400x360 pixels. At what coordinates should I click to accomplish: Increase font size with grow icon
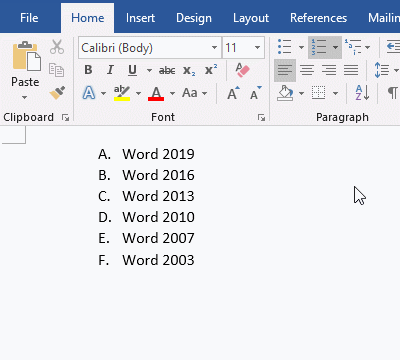[233, 93]
